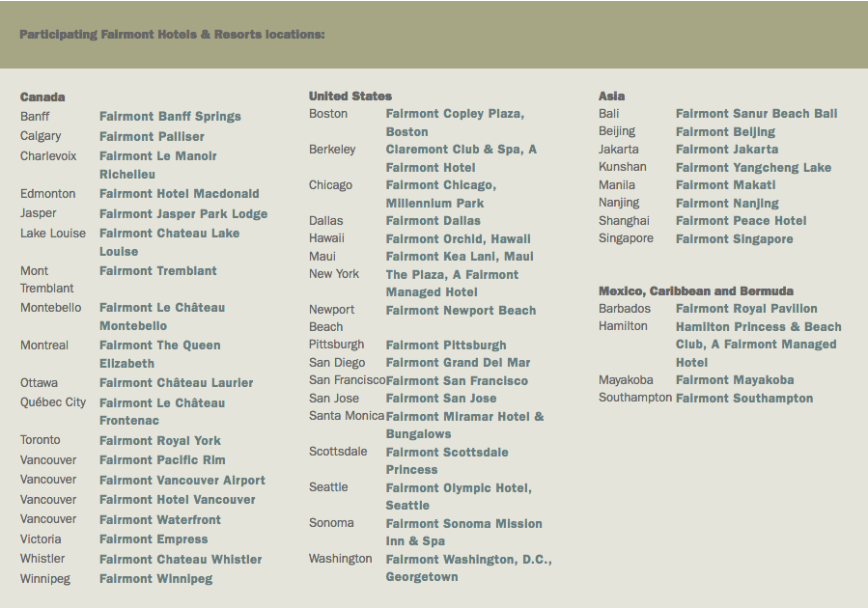Open Fairmont Sanur Beach Bali link

[x=756, y=114]
